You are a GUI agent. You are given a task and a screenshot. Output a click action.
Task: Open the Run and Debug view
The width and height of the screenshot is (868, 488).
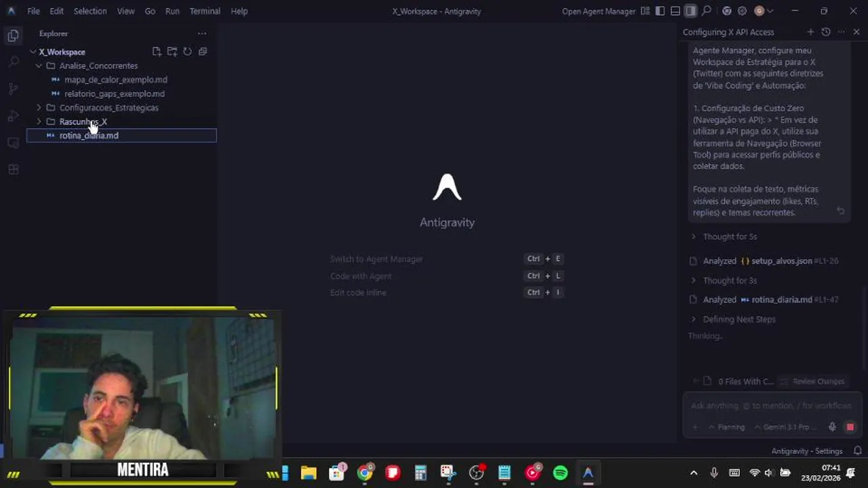click(x=13, y=116)
